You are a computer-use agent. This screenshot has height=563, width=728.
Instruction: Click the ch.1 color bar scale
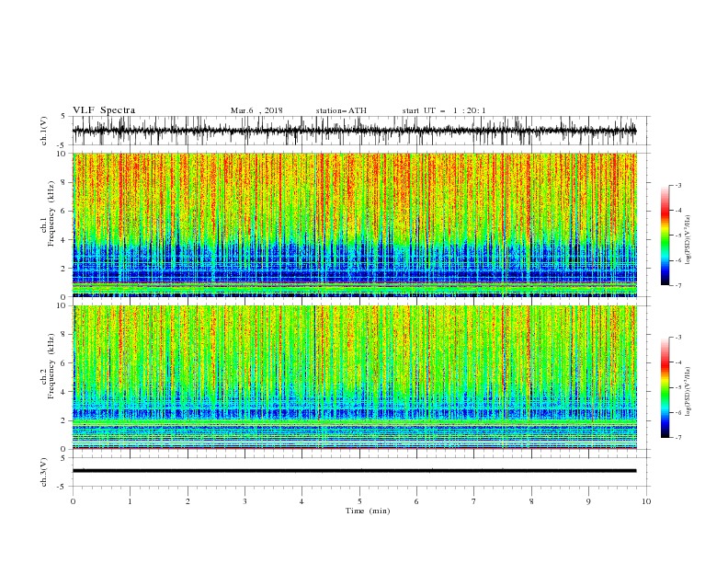tap(665, 236)
